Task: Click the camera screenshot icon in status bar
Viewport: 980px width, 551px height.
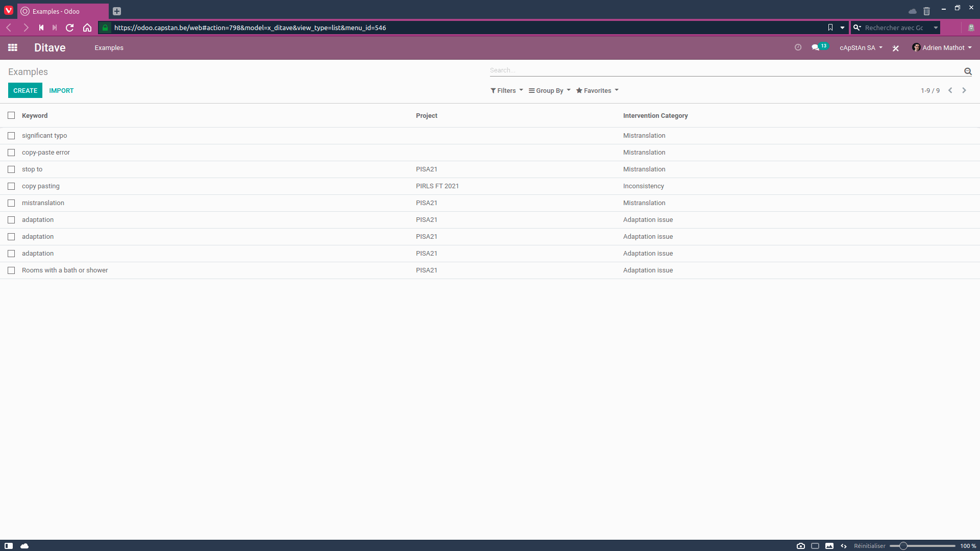Action: click(x=801, y=546)
